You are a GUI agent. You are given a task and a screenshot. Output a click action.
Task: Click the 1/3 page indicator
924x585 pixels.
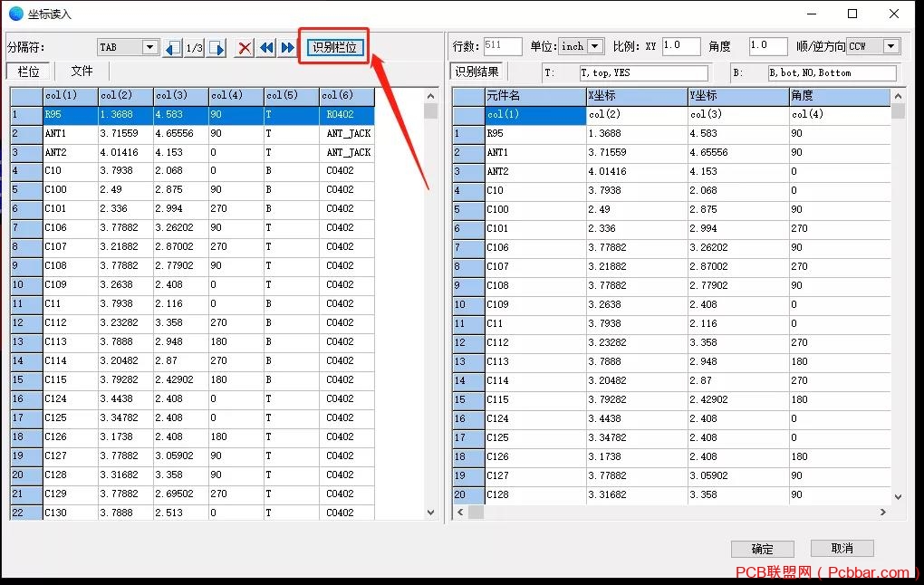click(195, 48)
